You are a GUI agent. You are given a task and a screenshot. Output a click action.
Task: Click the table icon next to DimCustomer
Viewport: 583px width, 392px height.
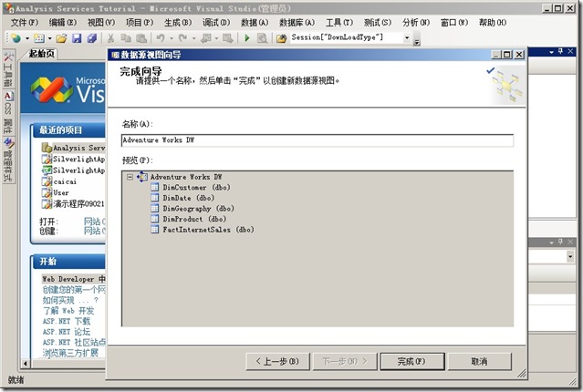coord(155,187)
